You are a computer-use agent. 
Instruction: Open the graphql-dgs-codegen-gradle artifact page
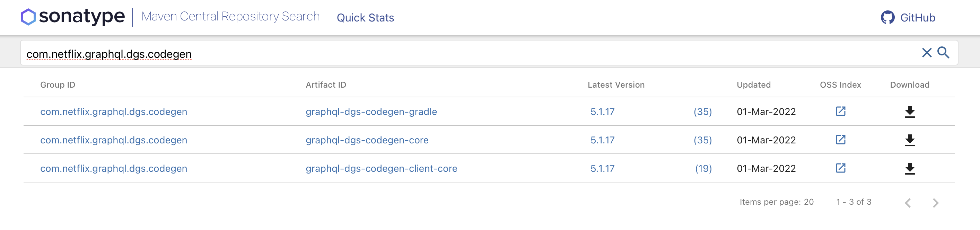coord(371,112)
